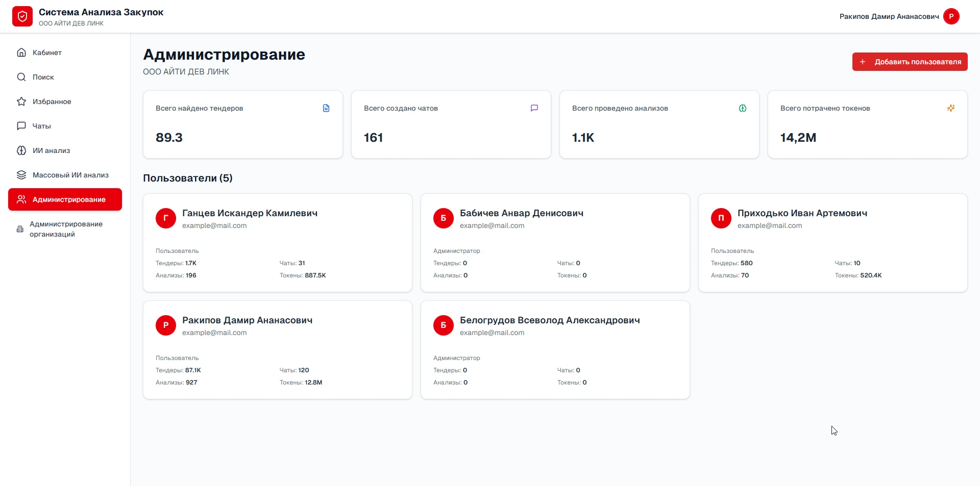This screenshot has height=486, width=980.
Task: Click the chat icon on Всего создано чатов card
Action: 534,108
